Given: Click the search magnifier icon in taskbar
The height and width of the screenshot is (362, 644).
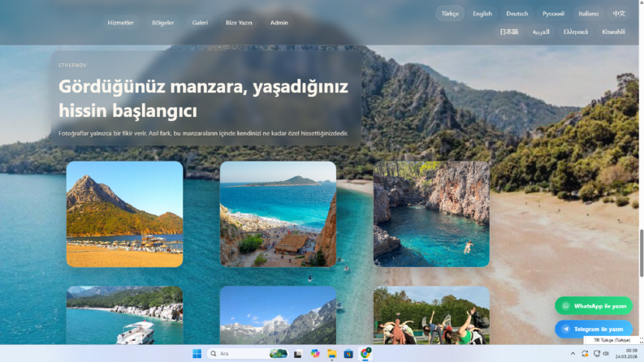Looking at the screenshot, I should coord(213,353).
